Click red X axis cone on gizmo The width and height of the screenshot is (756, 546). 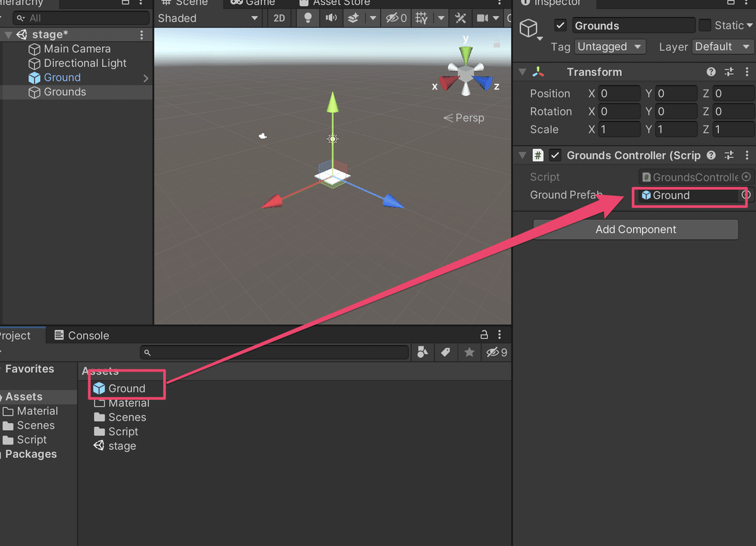point(448,83)
